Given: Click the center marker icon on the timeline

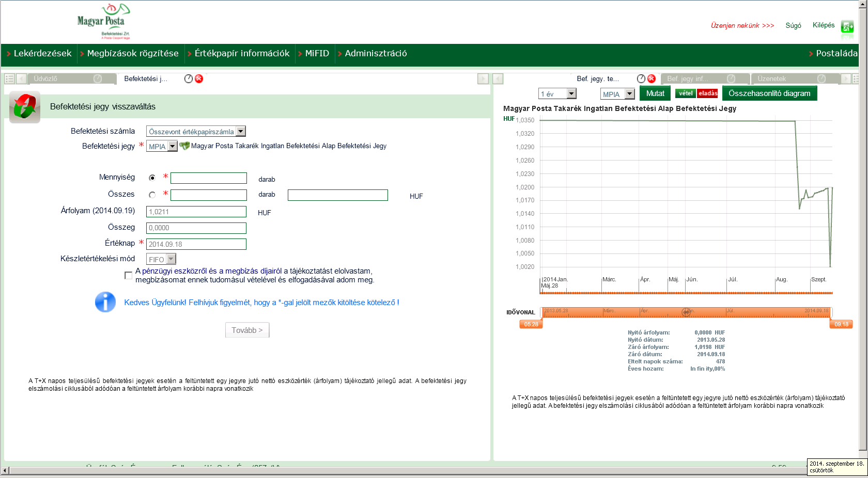Looking at the screenshot, I should point(686,312).
